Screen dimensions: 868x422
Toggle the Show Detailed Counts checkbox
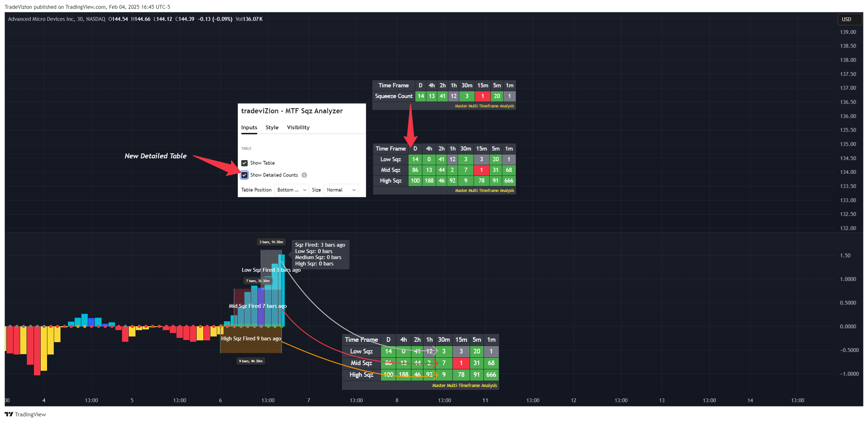pyautogui.click(x=244, y=175)
